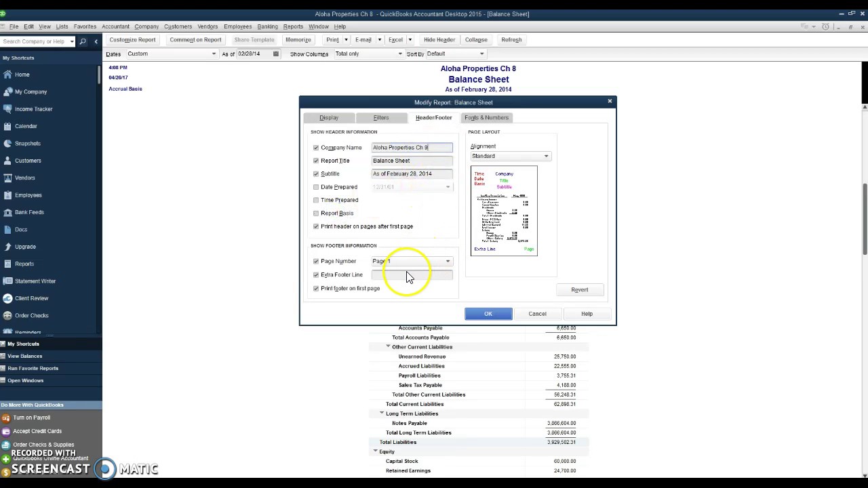The height and width of the screenshot is (488, 868).
Task: Open Snapshots in the sidebar
Action: coord(27,144)
